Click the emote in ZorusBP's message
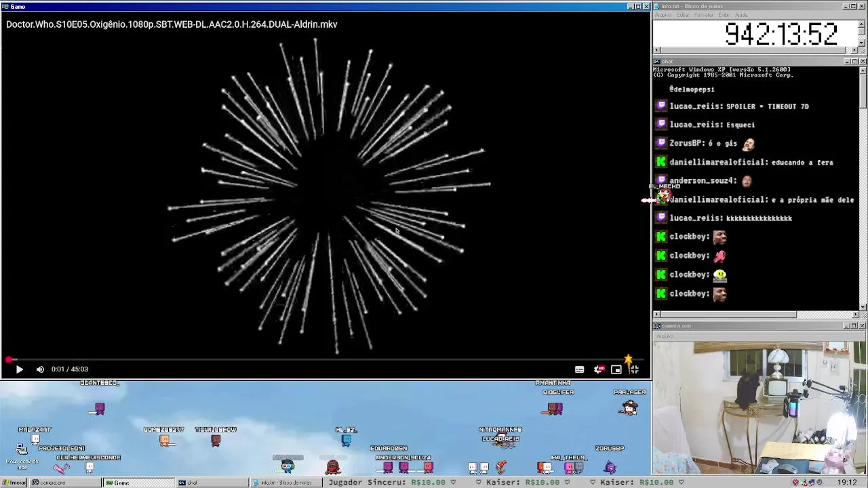The image size is (868, 488). point(748,143)
